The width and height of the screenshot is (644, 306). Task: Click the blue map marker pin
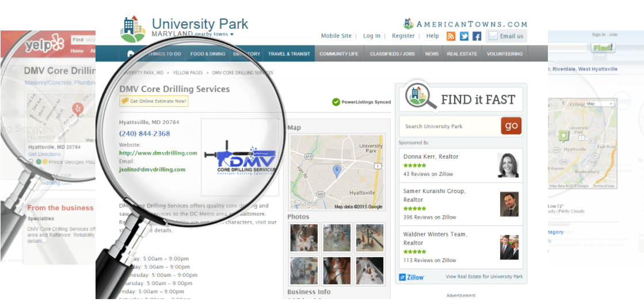click(337, 171)
